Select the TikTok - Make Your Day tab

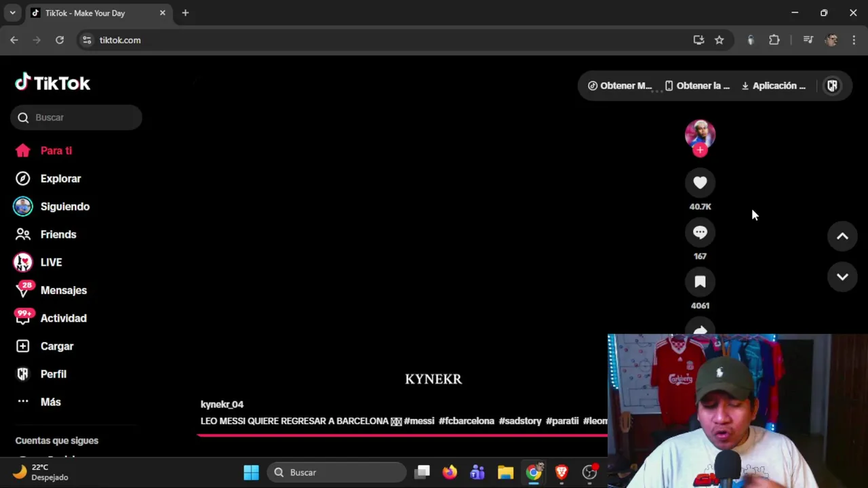point(98,13)
